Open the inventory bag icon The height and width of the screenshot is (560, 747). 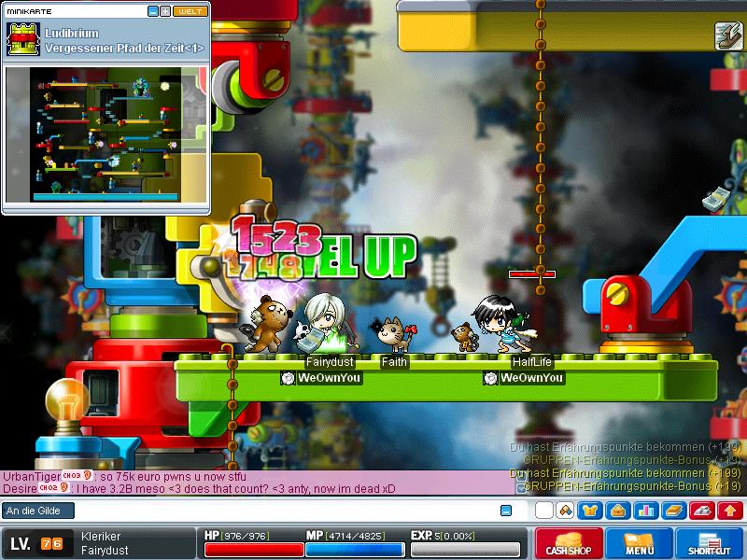coord(617,511)
